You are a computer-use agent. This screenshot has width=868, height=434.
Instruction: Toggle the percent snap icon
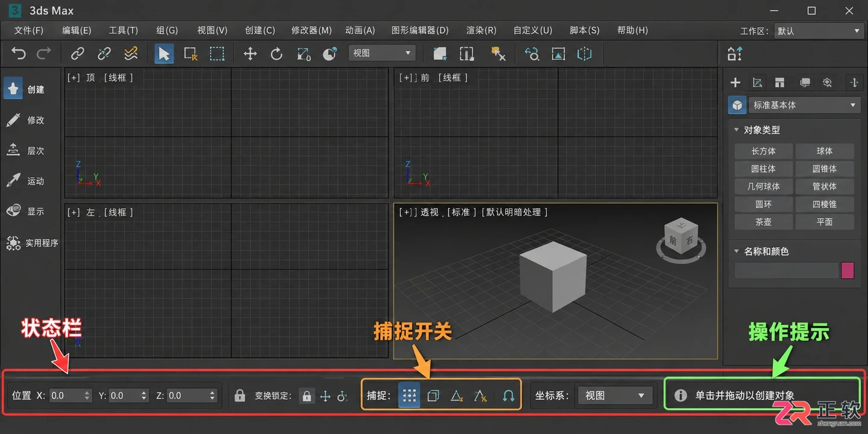pyautogui.click(x=480, y=395)
